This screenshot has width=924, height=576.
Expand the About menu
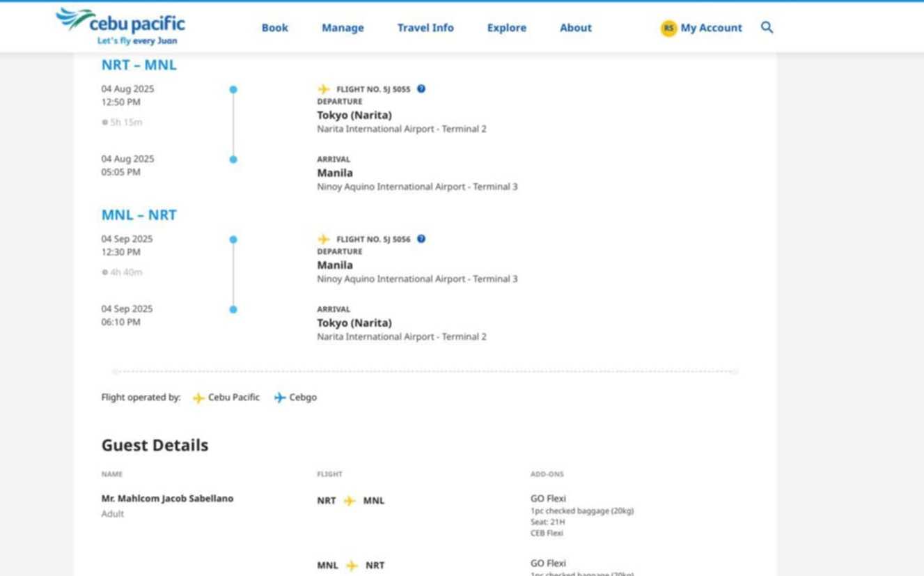(575, 28)
